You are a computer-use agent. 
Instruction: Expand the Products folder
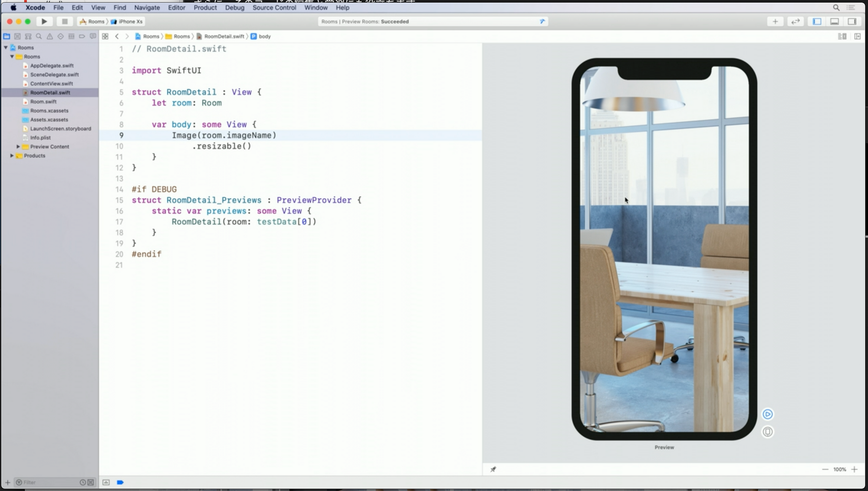(x=12, y=155)
